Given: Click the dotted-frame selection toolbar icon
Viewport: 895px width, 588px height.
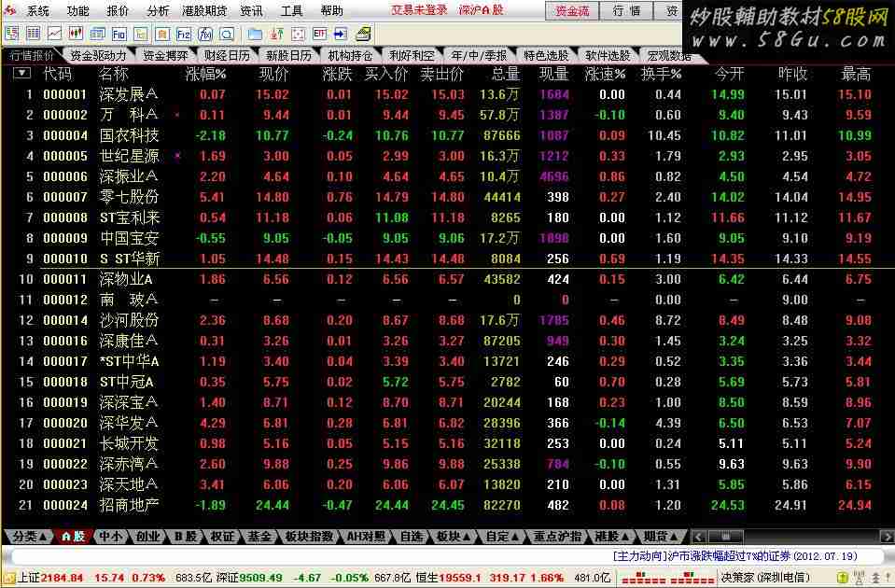Looking at the screenshot, I should [298, 35].
